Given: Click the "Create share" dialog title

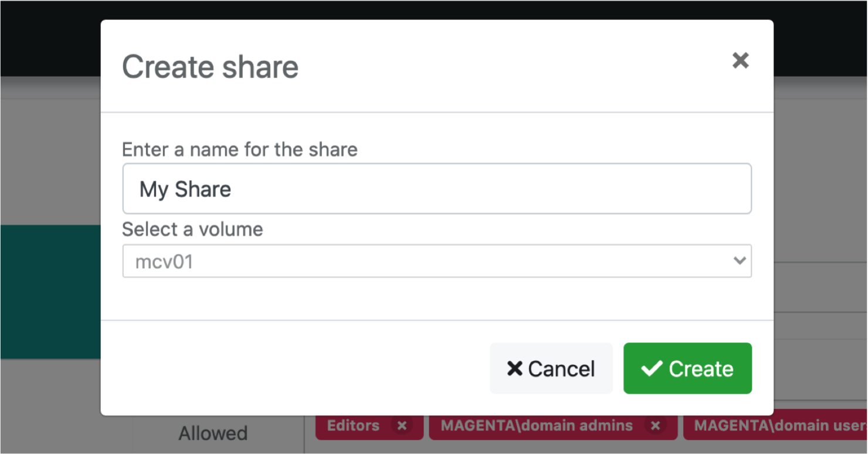Looking at the screenshot, I should (x=210, y=66).
